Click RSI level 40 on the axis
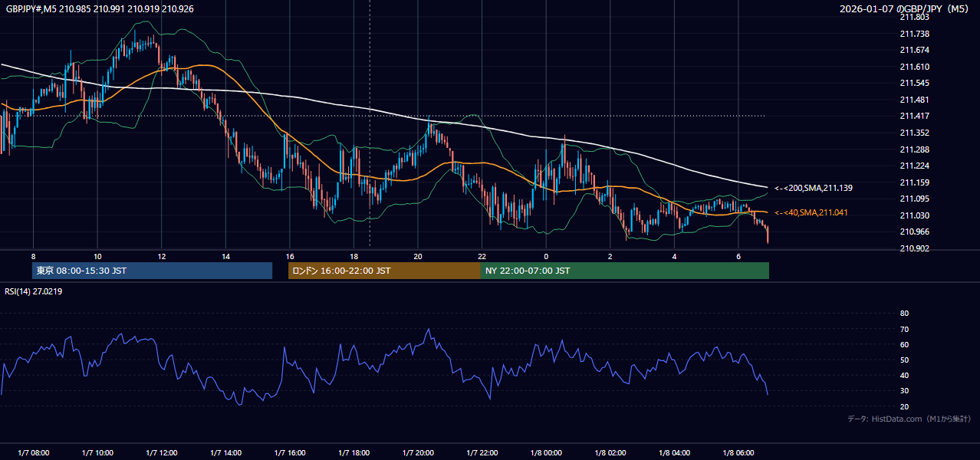 tap(904, 375)
